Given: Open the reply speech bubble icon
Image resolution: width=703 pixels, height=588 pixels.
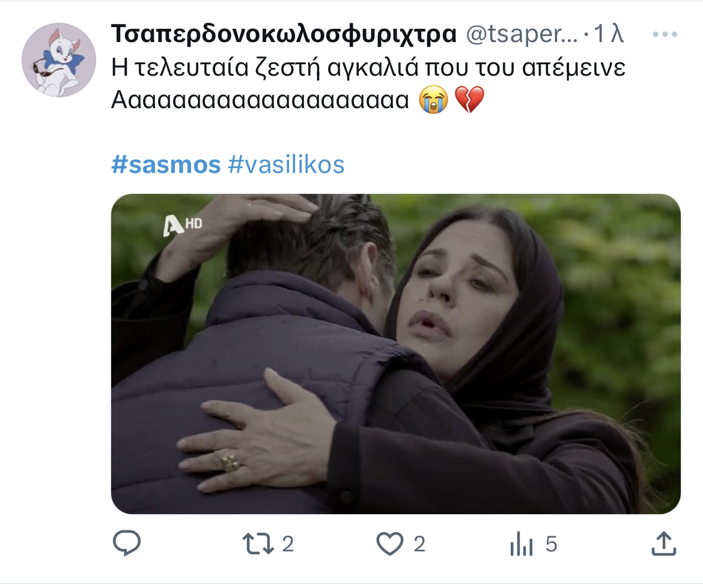Looking at the screenshot, I should [127, 544].
